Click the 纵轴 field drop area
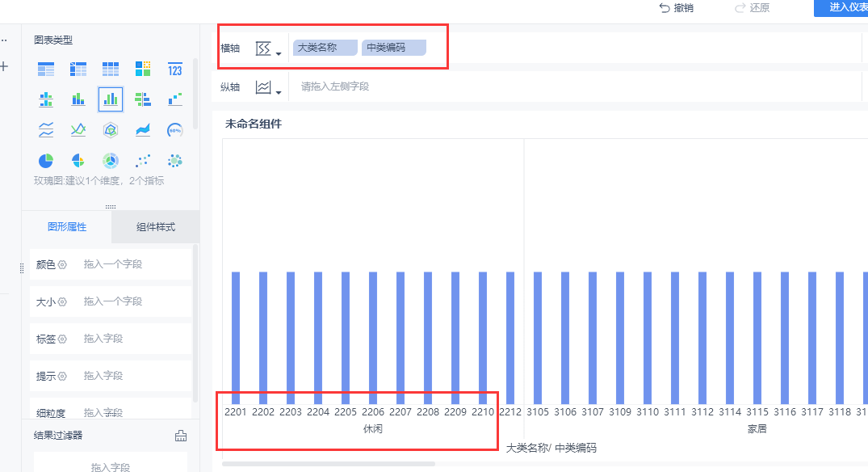Viewport: 868px width, 472px height. click(575, 87)
